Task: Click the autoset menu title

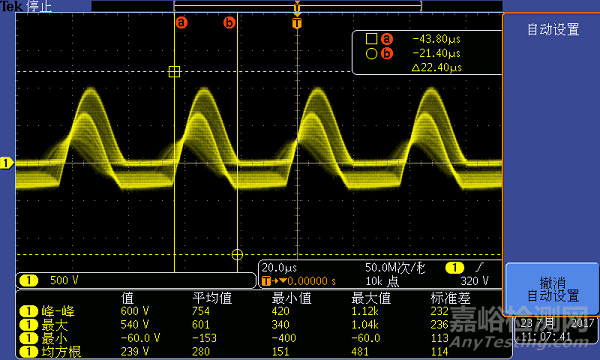Action: [553, 29]
